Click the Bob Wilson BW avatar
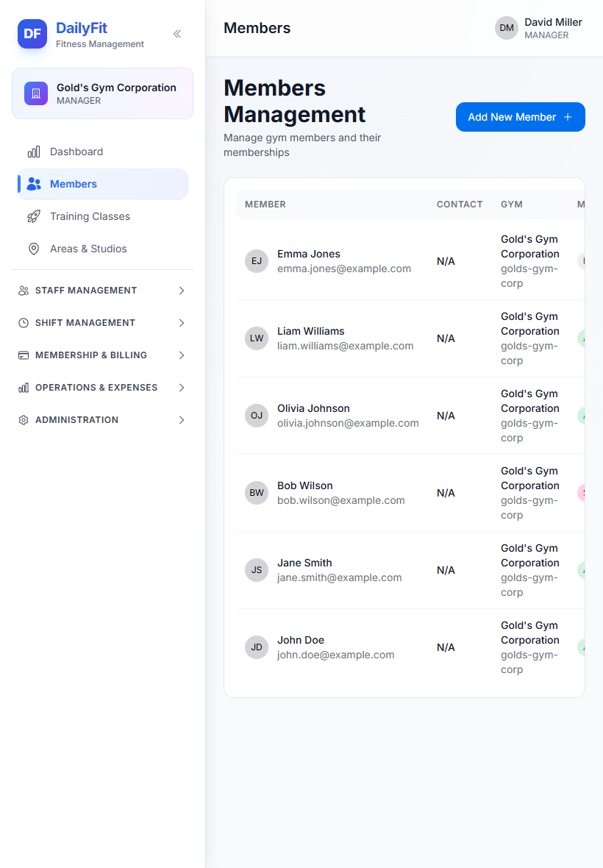The image size is (603, 868). [x=257, y=493]
